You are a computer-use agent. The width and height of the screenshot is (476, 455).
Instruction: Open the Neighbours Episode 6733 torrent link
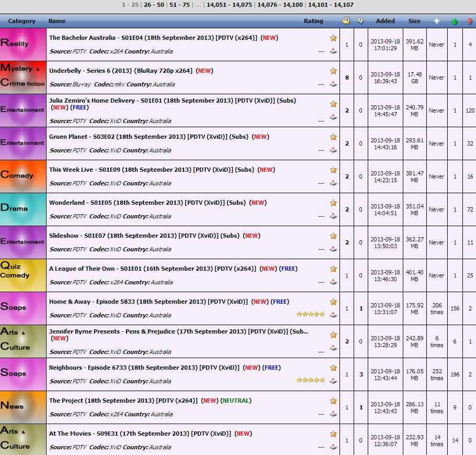[144, 368]
